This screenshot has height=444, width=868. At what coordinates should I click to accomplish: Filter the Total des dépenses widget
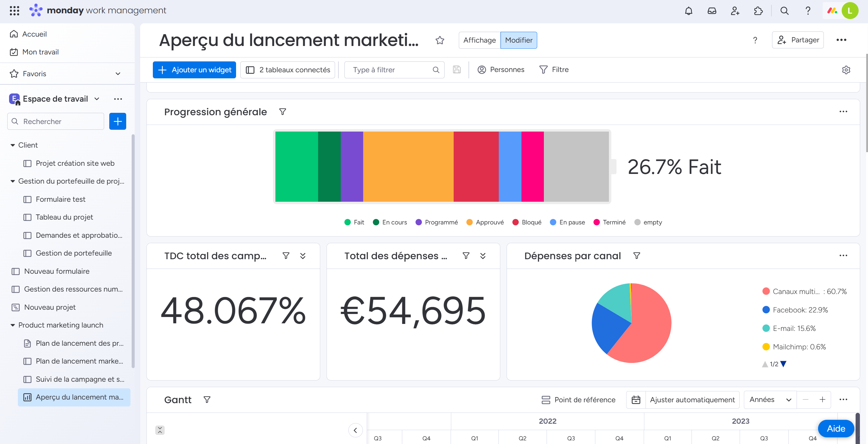(x=466, y=256)
